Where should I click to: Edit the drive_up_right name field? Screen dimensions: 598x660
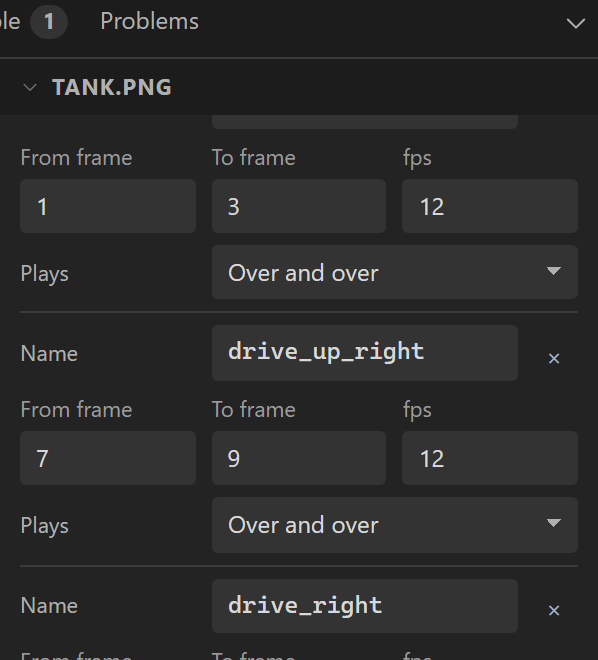[365, 353]
